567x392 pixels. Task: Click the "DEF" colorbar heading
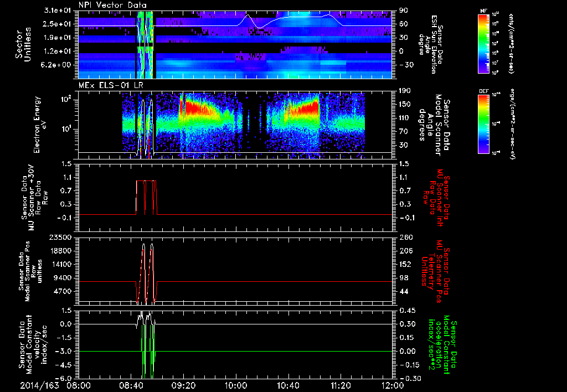(483, 91)
